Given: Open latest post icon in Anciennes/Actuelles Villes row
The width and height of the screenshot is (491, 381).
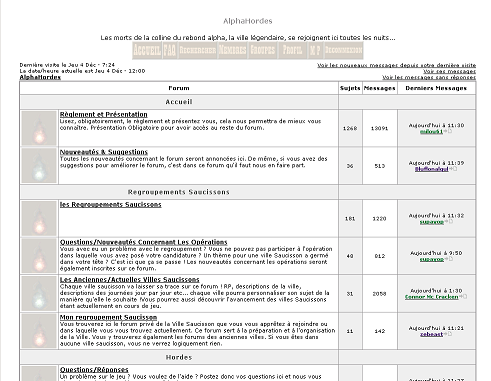Looking at the screenshot, I should [x=463, y=297].
